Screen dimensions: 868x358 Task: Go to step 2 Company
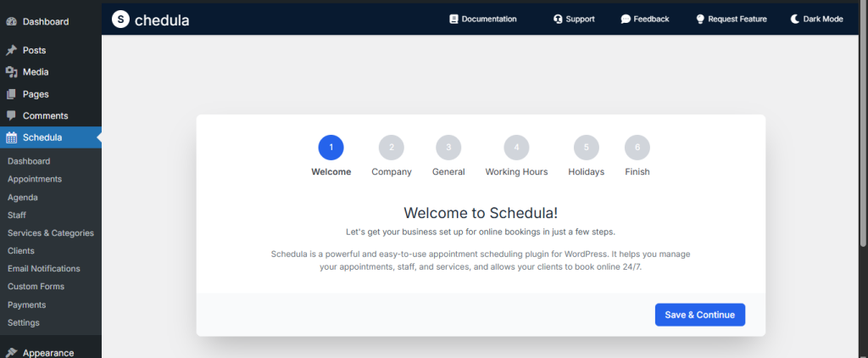(x=392, y=148)
